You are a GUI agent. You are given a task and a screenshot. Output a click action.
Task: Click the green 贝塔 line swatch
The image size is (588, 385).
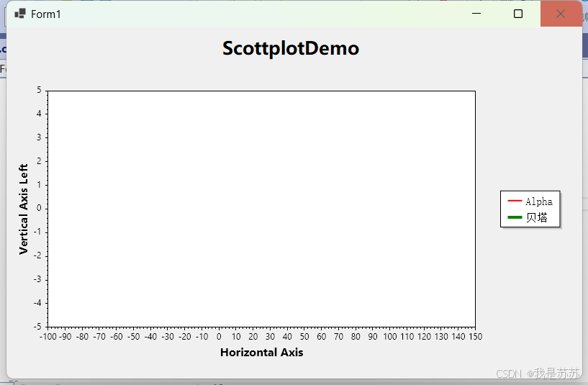coord(515,217)
